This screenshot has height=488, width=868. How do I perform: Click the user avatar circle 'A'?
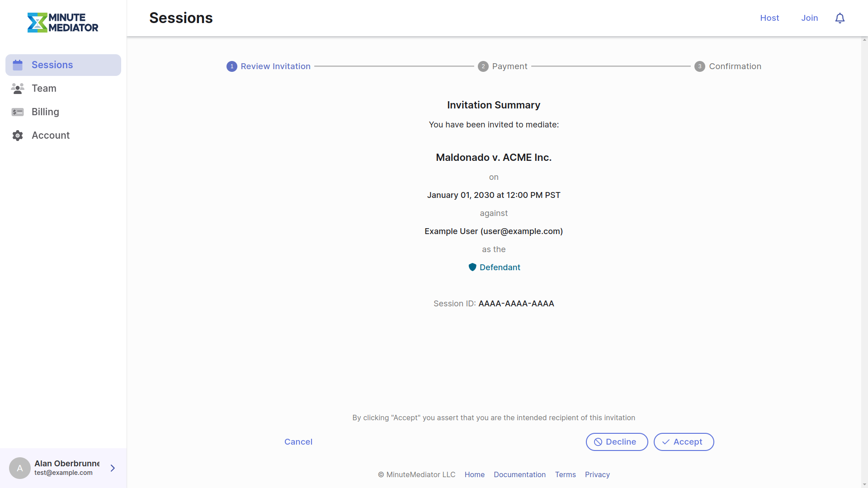20,468
